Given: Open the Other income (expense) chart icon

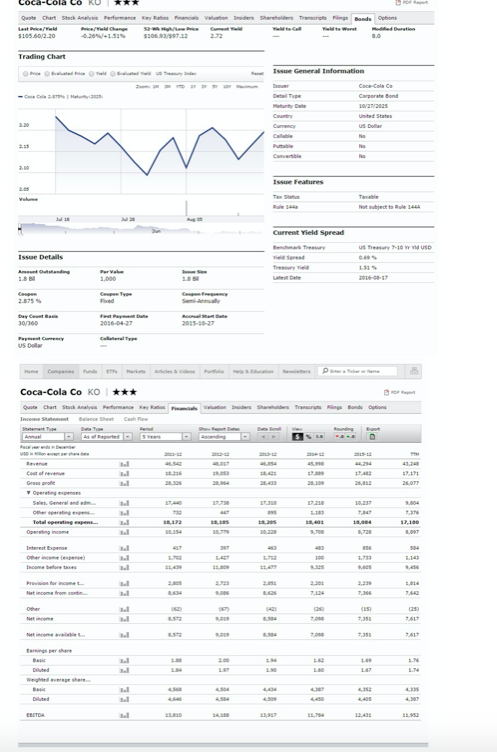Looking at the screenshot, I should (x=125, y=558).
